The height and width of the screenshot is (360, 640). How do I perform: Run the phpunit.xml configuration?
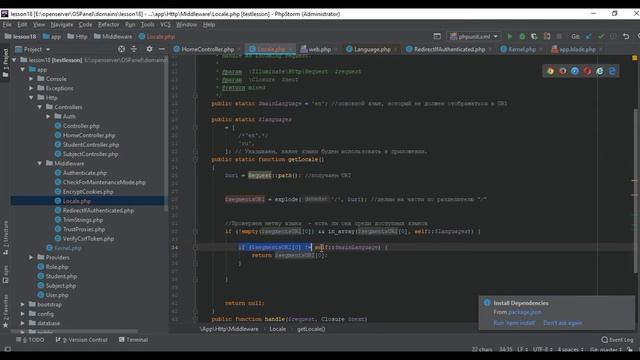tap(509, 36)
